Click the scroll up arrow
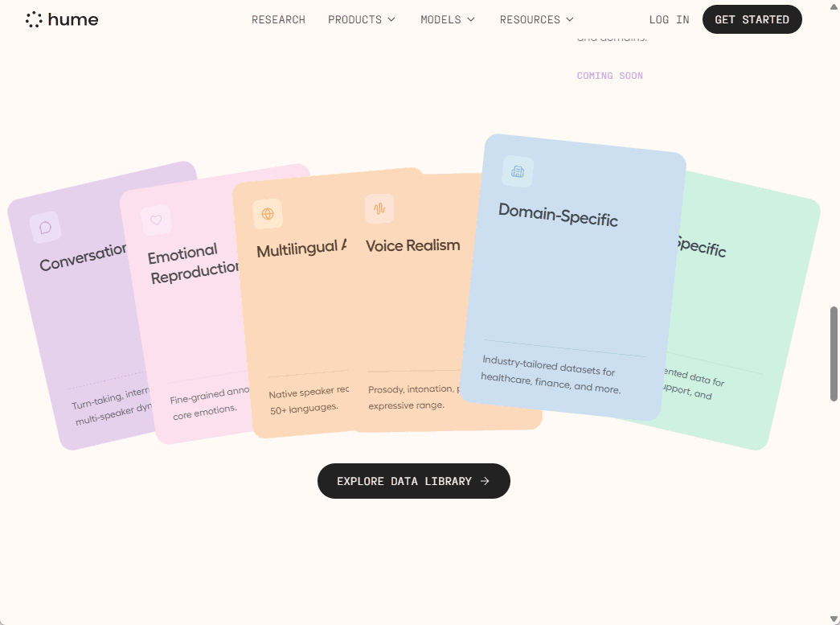The width and height of the screenshot is (840, 625). click(x=834, y=6)
